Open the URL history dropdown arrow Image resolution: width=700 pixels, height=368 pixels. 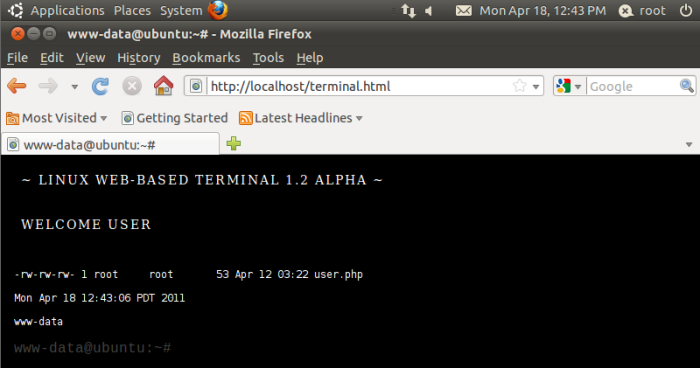pos(536,87)
